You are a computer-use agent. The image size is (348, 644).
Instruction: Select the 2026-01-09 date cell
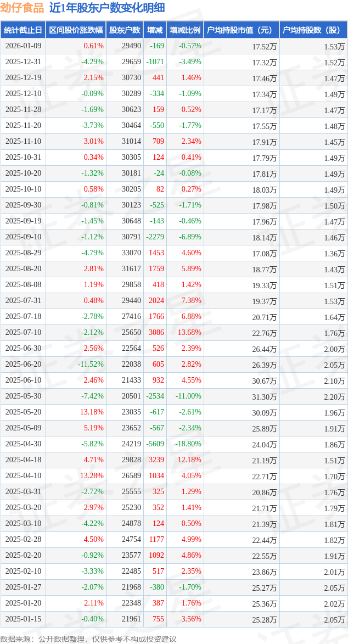(x=23, y=46)
